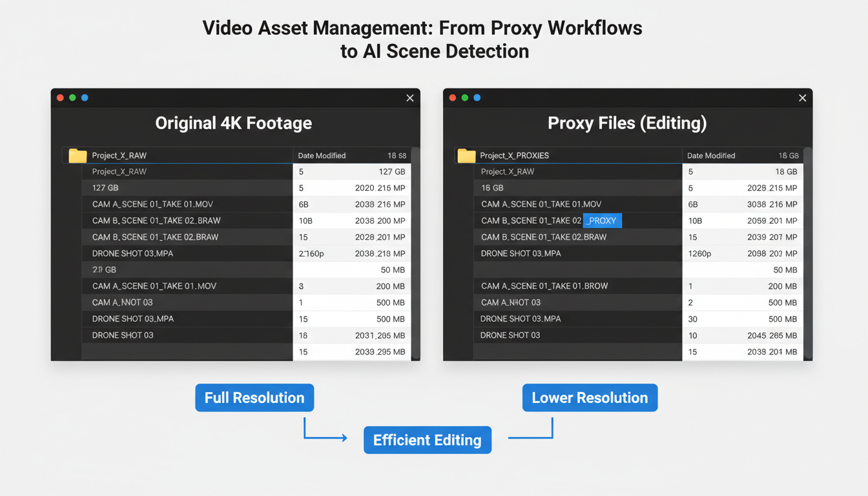Click the Full Resolution button
Screen dimensions: 868x496
pos(254,398)
